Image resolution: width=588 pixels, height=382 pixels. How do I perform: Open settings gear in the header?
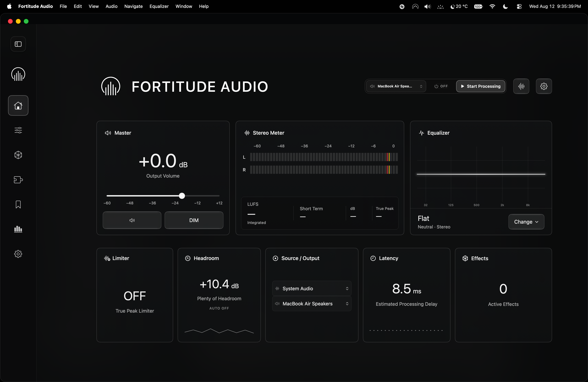pos(544,86)
